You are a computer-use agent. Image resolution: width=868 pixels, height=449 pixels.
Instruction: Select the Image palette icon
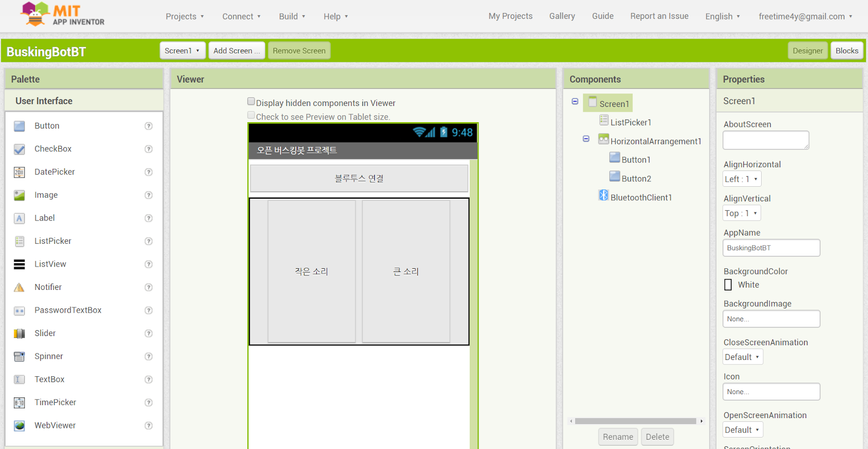20,195
